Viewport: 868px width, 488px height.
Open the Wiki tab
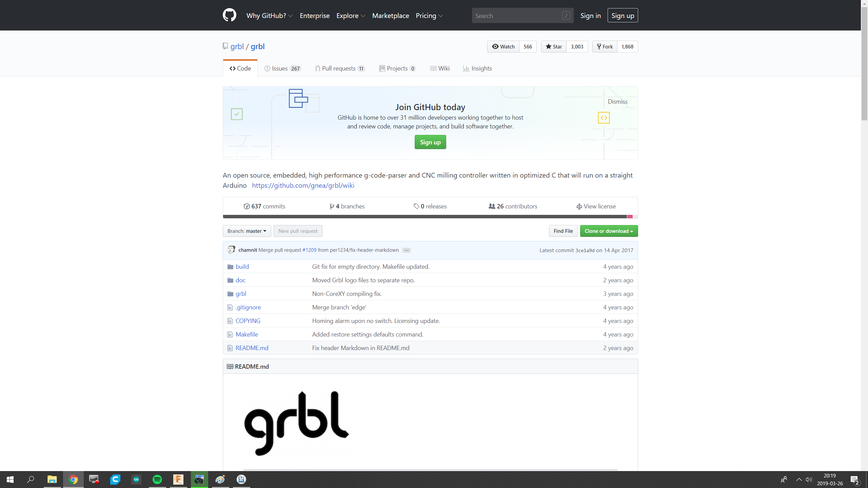(440, 68)
